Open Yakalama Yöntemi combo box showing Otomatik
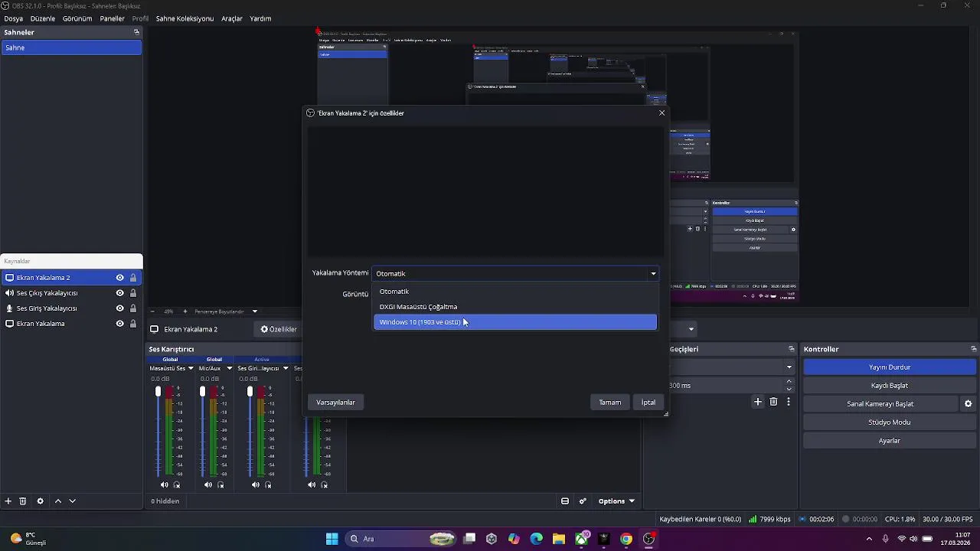The image size is (980, 551). (515, 273)
